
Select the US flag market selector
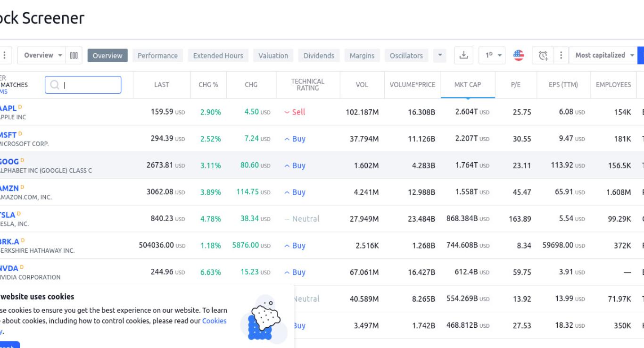(519, 55)
